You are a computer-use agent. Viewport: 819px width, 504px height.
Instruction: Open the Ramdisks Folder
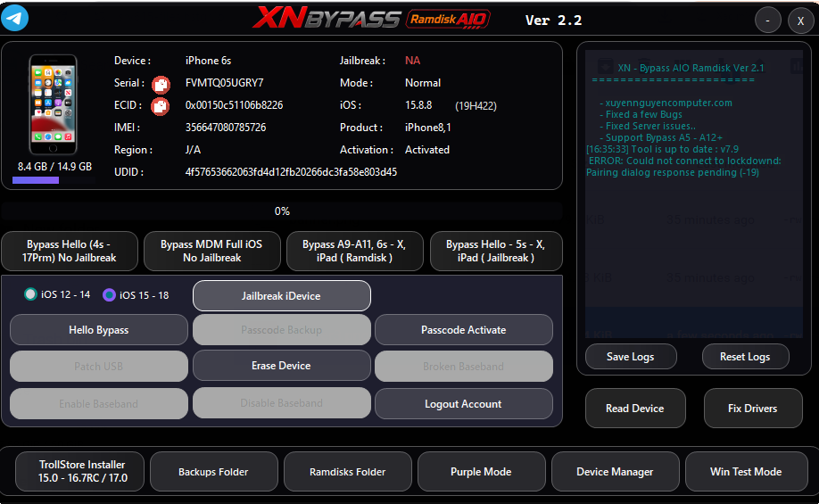click(x=348, y=472)
